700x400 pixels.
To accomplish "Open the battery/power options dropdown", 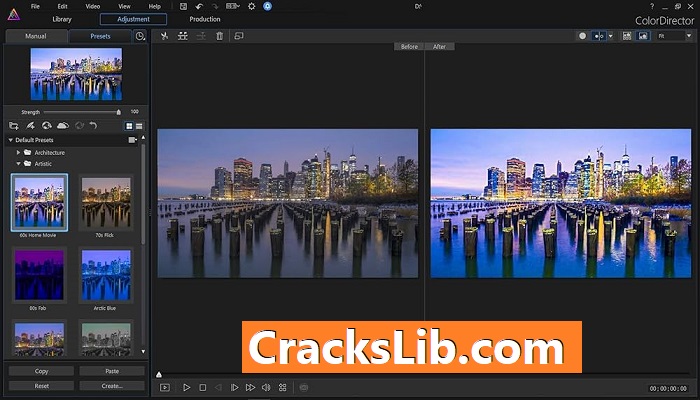I will click(x=233, y=6).
